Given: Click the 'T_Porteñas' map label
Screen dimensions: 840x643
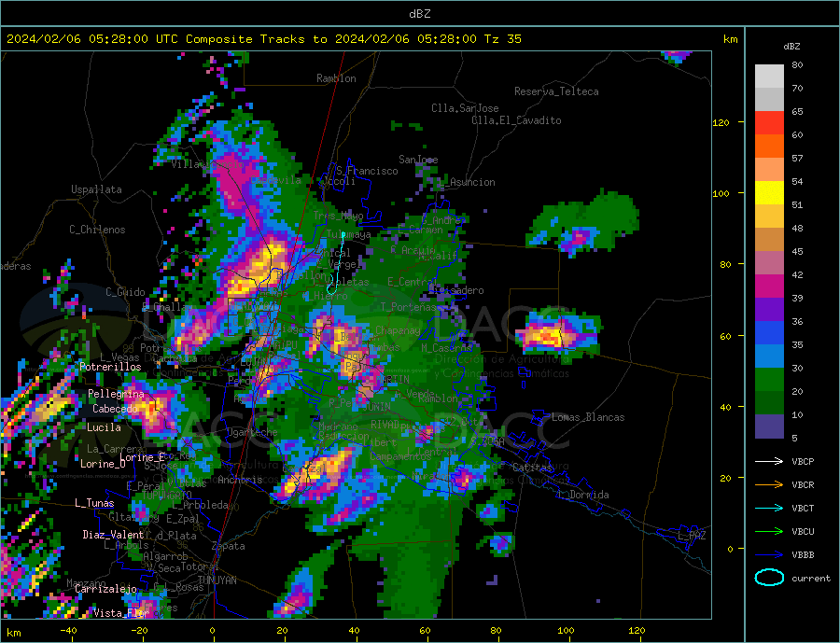Looking at the screenshot, I should coord(408,307).
